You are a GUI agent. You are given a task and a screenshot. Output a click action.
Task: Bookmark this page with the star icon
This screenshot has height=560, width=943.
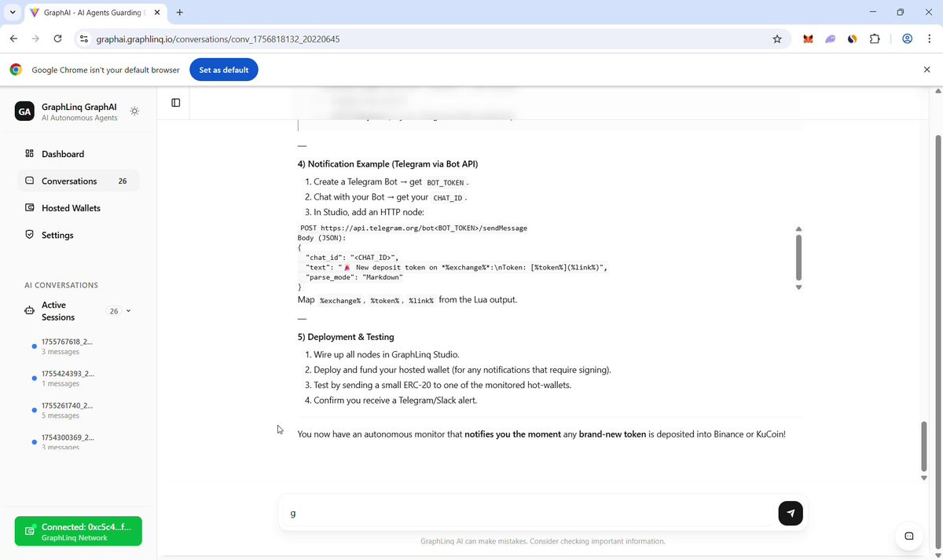tap(777, 38)
